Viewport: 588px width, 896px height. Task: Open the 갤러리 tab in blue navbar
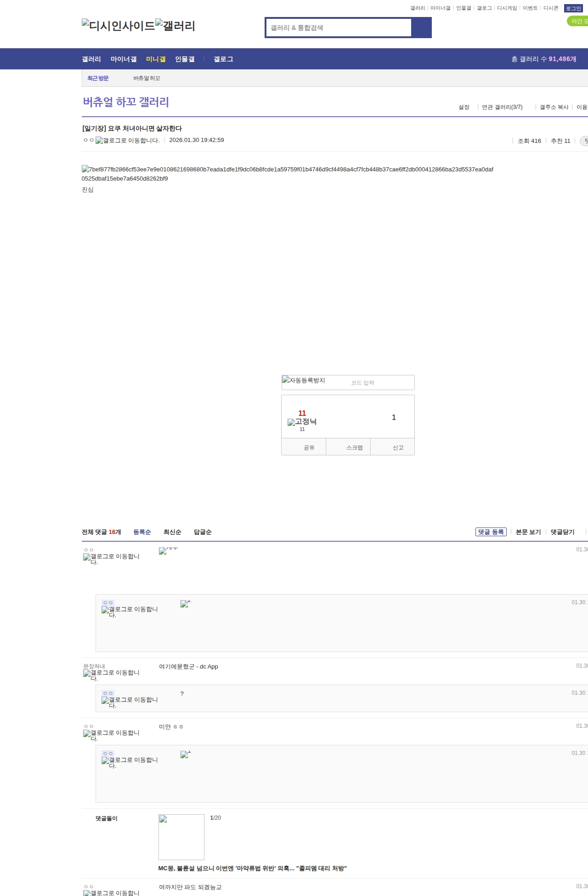[91, 59]
